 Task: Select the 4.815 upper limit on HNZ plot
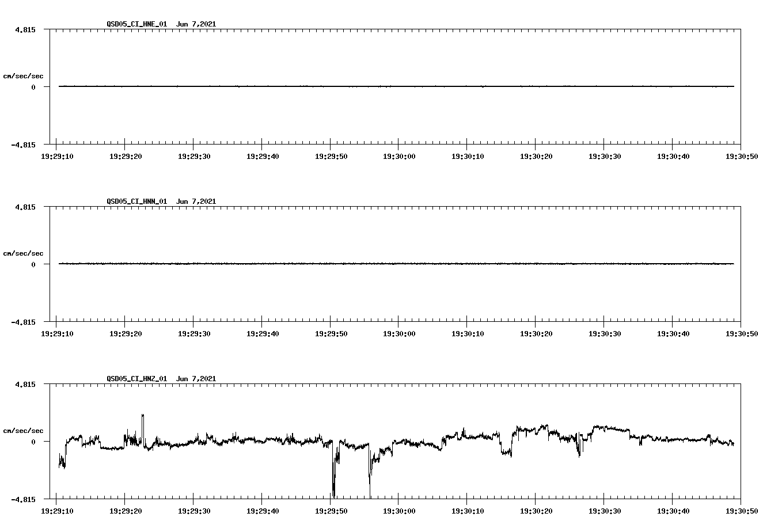click(x=25, y=384)
